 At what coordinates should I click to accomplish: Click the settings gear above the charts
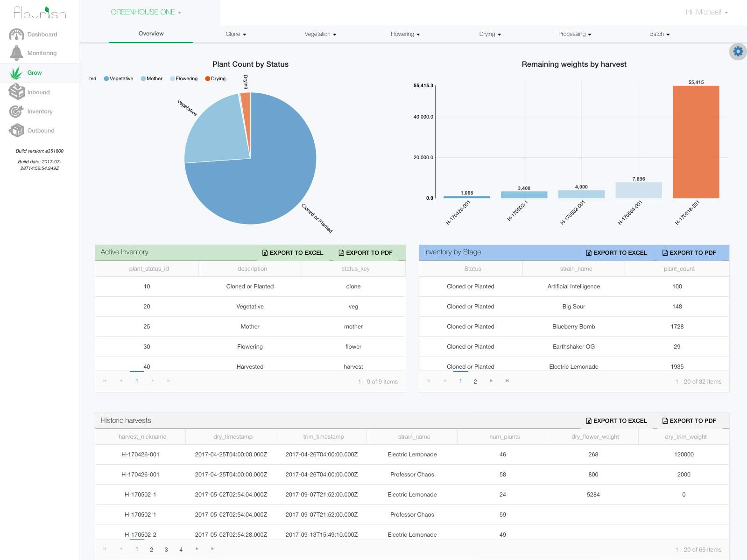click(x=738, y=51)
